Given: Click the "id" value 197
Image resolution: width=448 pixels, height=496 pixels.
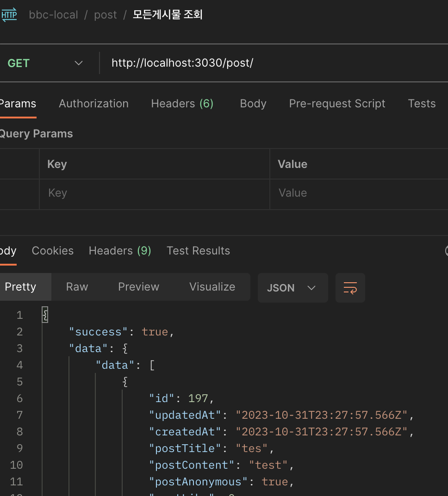Looking at the screenshot, I should pyautogui.click(x=198, y=398).
